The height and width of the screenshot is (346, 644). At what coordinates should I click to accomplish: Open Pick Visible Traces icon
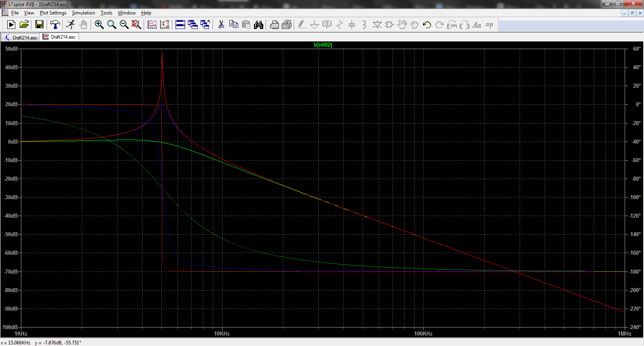click(x=152, y=25)
